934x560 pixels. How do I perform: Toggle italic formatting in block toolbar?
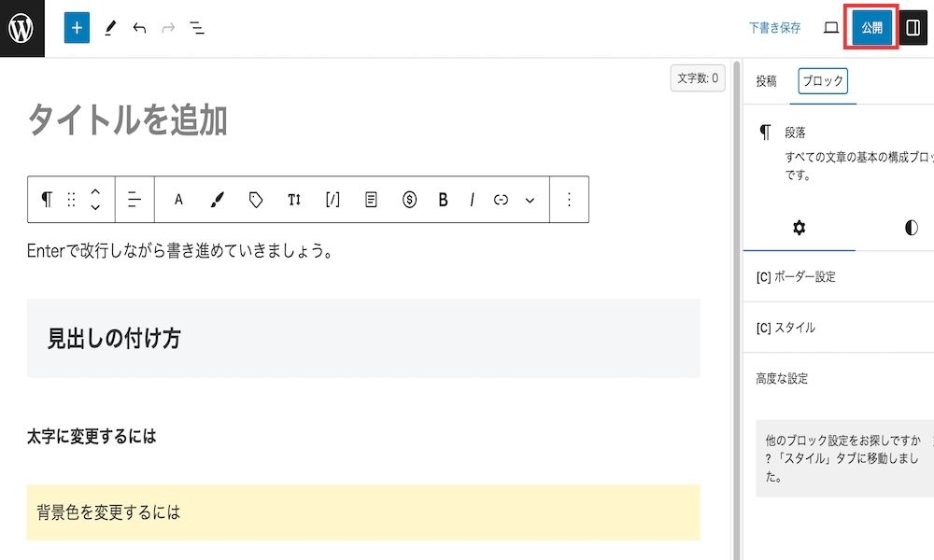click(x=472, y=200)
